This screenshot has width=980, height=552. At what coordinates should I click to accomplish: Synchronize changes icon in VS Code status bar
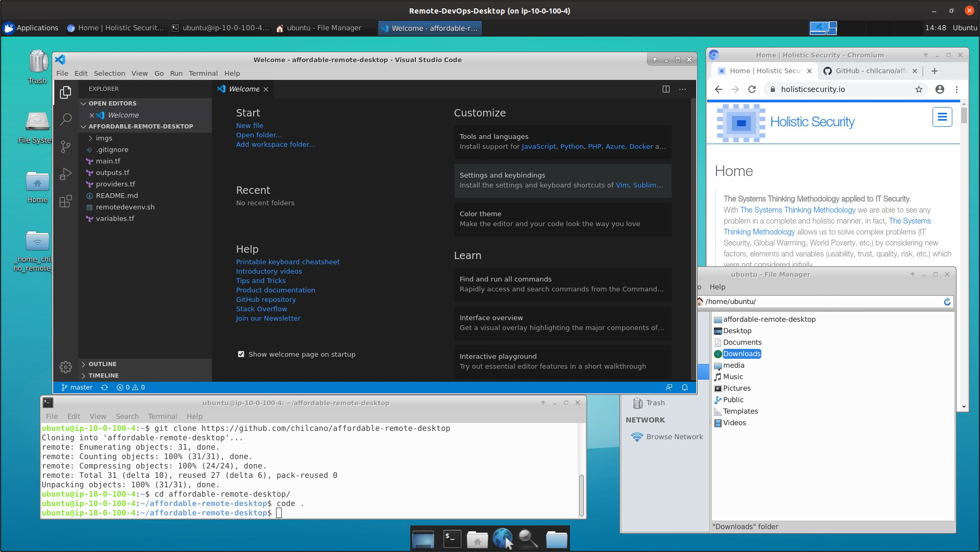click(104, 387)
